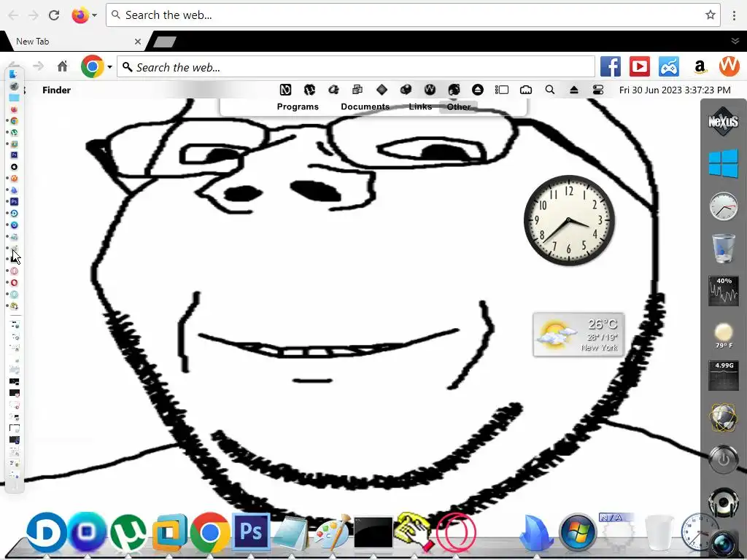Click the New York weather widget
Screen dimensions: 747x560
coord(578,335)
